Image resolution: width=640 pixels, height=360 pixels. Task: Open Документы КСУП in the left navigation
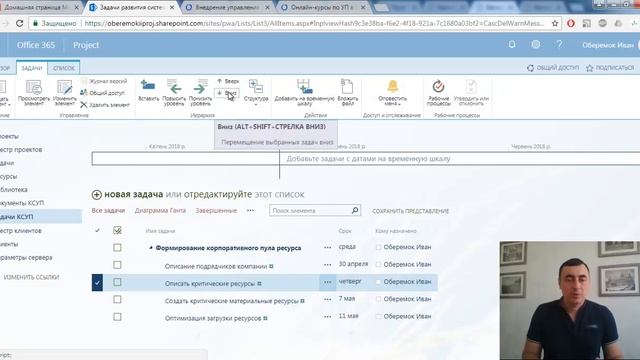click(x=22, y=203)
